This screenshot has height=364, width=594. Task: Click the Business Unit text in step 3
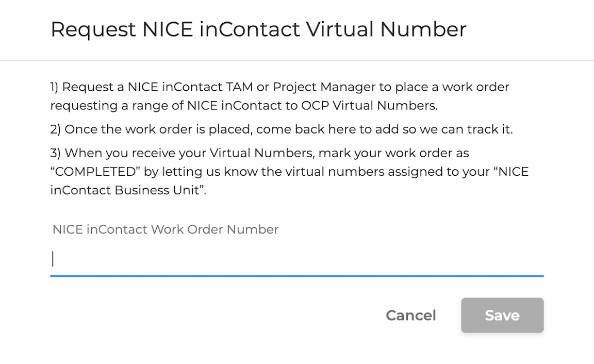pyautogui.click(x=156, y=190)
